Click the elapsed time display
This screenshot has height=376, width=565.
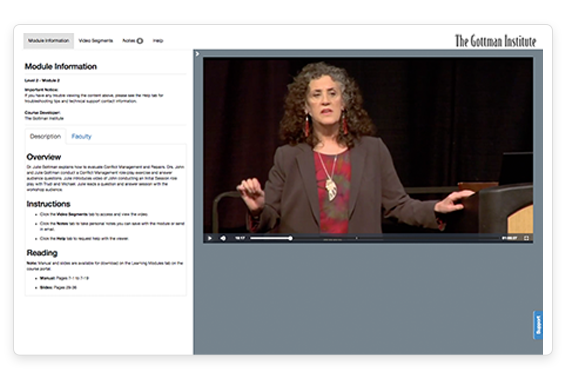coord(240,238)
